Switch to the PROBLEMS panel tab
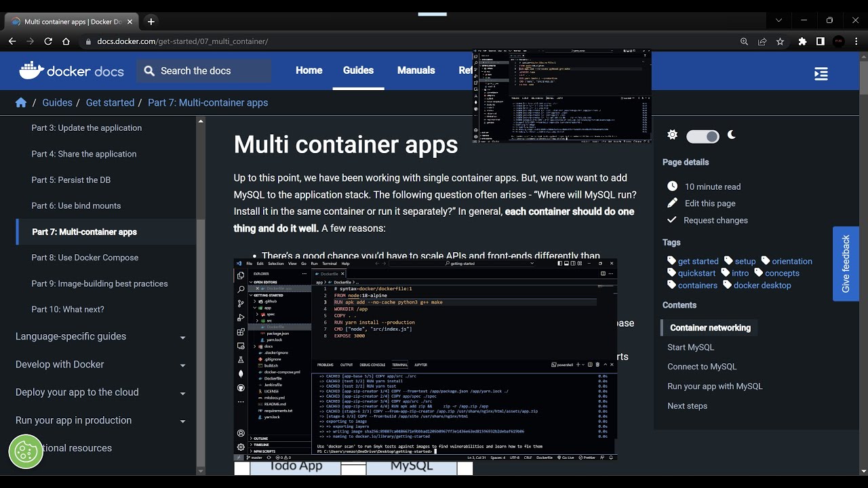868x488 pixels. pyautogui.click(x=325, y=365)
